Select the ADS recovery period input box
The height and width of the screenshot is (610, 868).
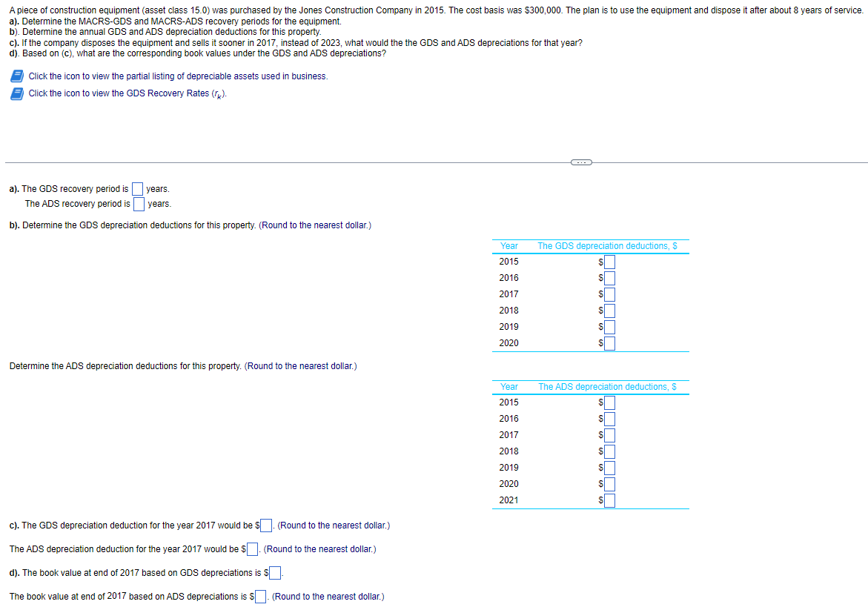pyautogui.click(x=139, y=205)
